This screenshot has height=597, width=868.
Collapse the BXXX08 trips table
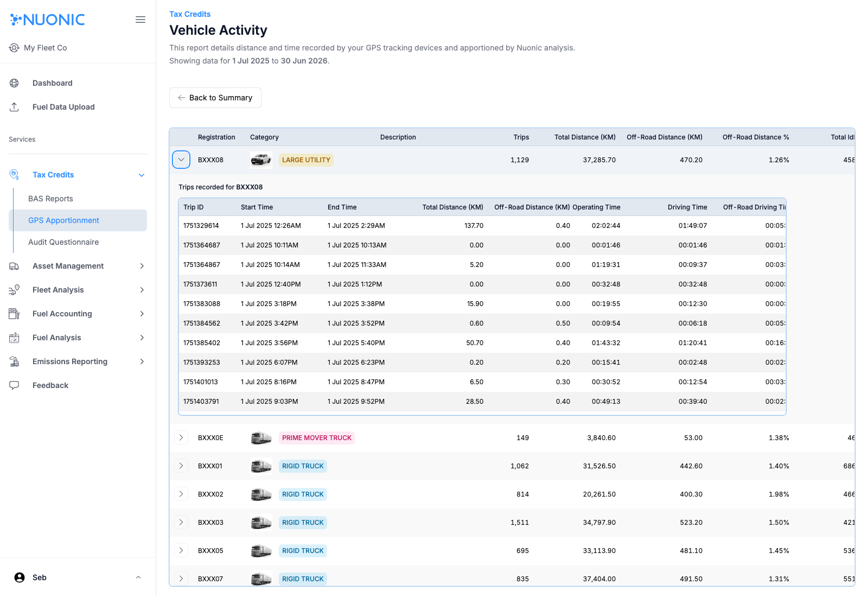click(x=181, y=160)
